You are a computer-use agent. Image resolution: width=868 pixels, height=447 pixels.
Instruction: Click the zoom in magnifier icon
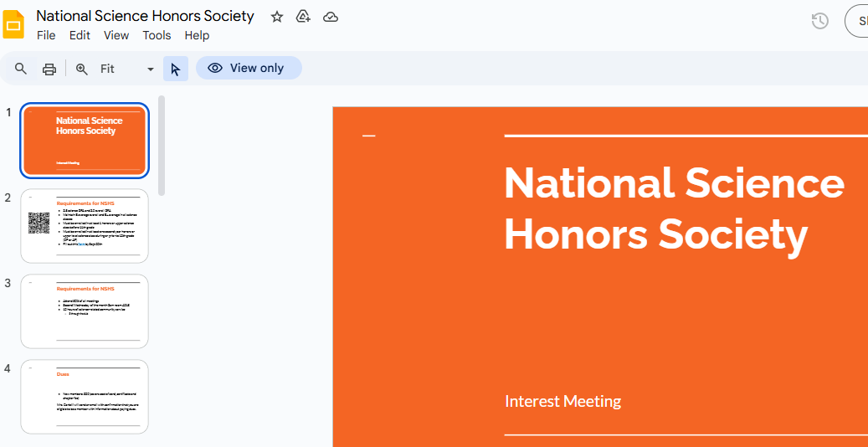82,69
